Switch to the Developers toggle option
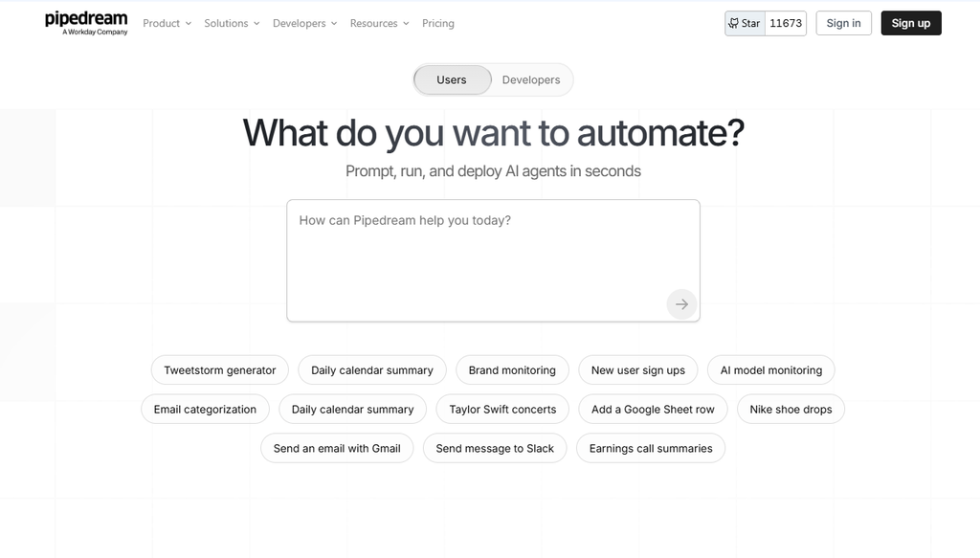This screenshot has height=558, width=980. [x=530, y=80]
